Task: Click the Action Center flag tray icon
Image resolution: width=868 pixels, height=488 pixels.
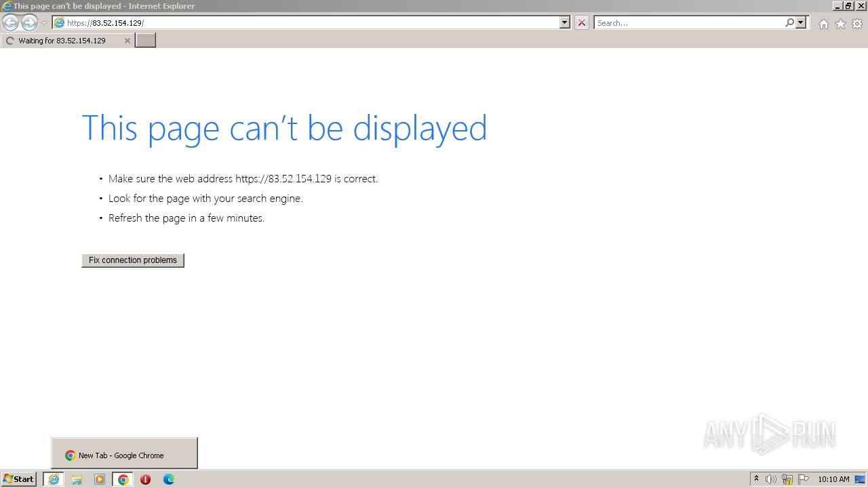Action: pos(804,479)
